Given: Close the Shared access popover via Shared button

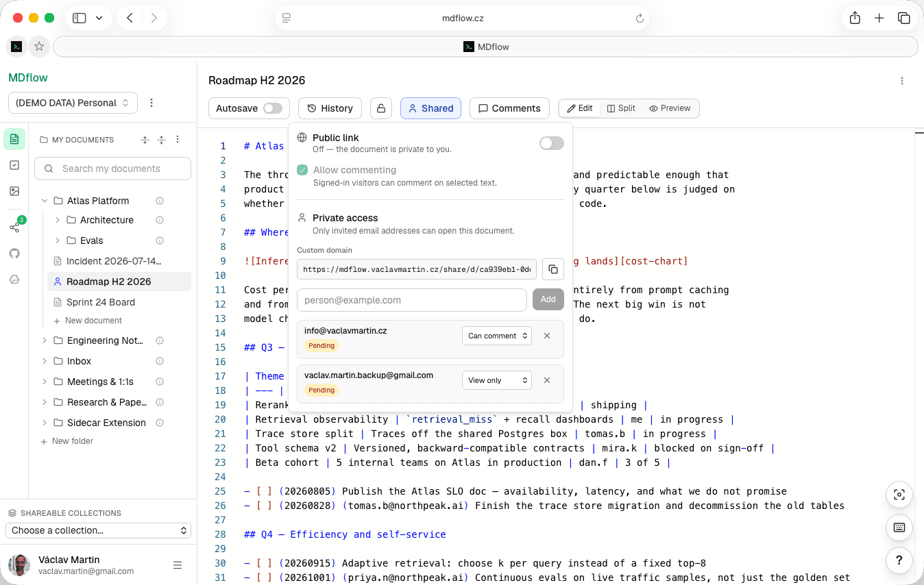Looking at the screenshot, I should click(430, 108).
